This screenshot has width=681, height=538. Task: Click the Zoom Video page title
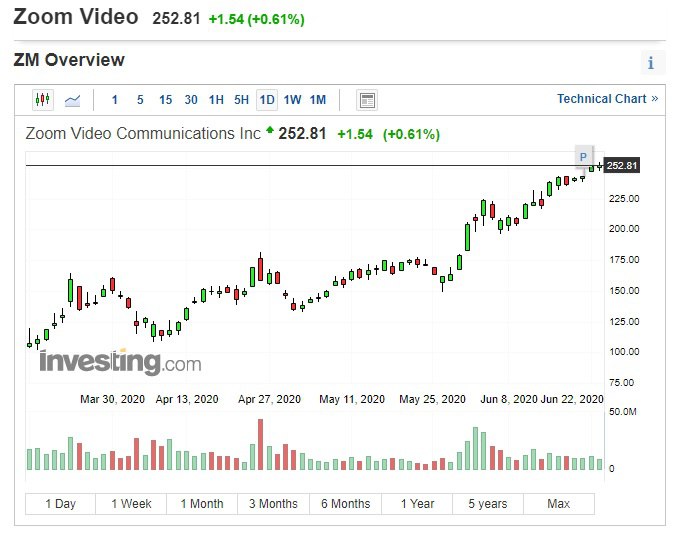click(x=76, y=17)
